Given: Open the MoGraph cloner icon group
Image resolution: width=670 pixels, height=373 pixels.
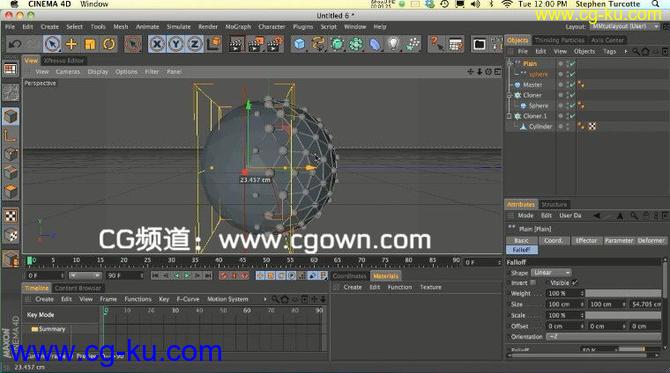Looking at the screenshot, I should pyautogui.click(x=356, y=44).
